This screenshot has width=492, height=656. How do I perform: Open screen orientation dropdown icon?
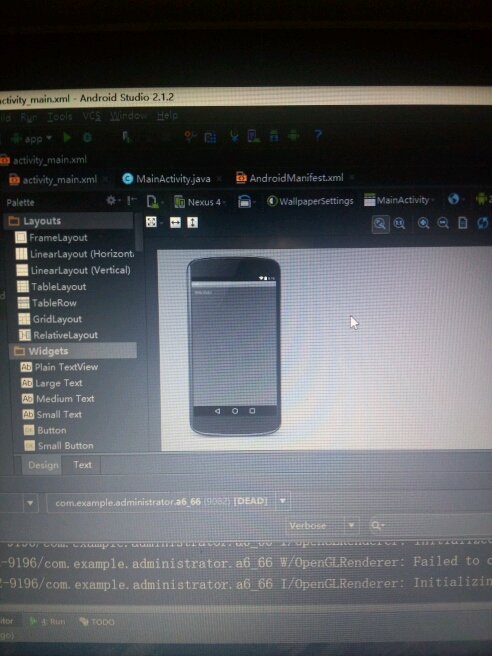click(x=245, y=202)
